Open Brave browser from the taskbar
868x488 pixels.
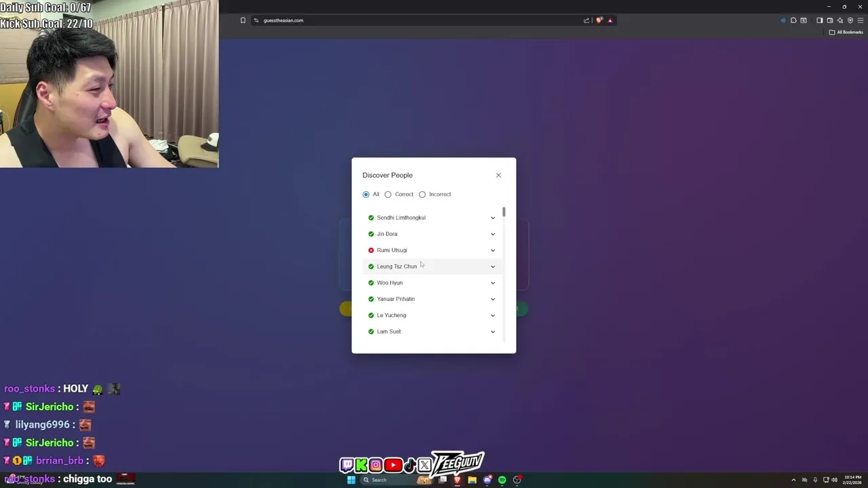[x=457, y=480]
